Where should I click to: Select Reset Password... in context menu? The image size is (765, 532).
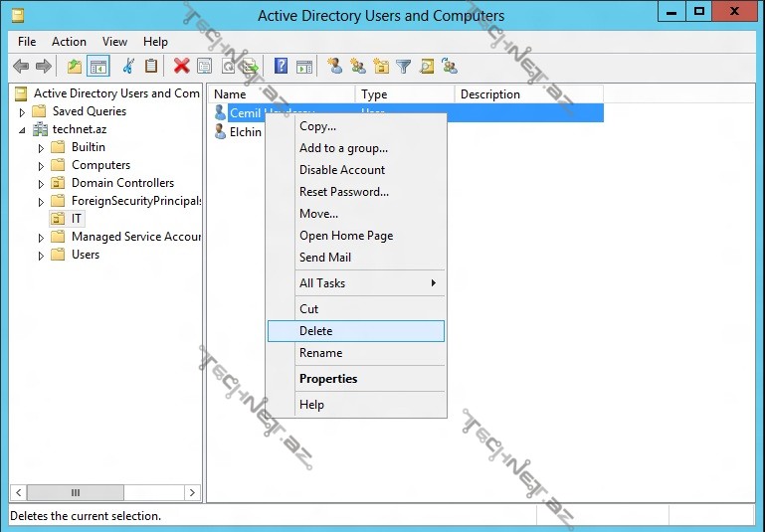356,192
